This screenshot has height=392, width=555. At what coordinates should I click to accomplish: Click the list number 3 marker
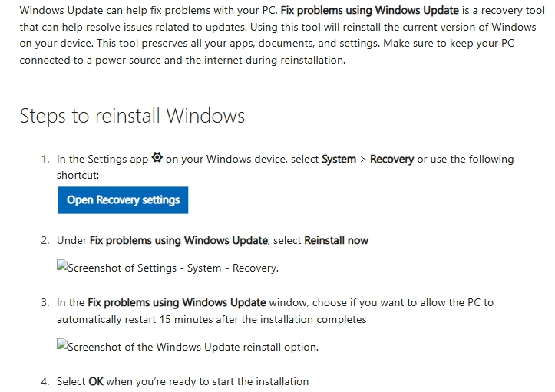(45, 303)
